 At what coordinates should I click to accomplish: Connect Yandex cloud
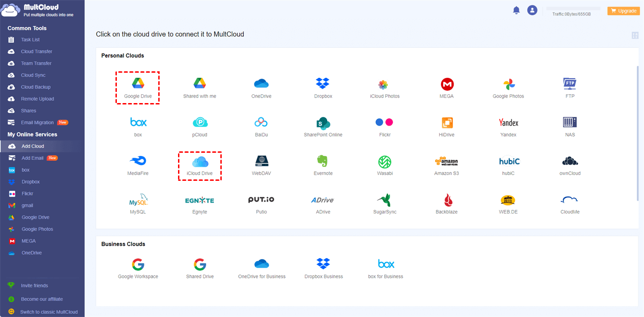(x=508, y=126)
